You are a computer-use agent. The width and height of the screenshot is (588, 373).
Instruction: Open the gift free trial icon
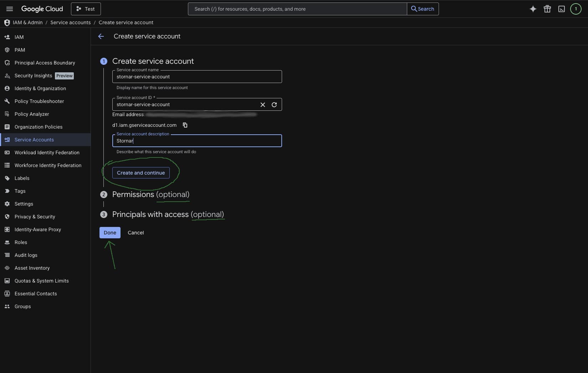click(547, 9)
